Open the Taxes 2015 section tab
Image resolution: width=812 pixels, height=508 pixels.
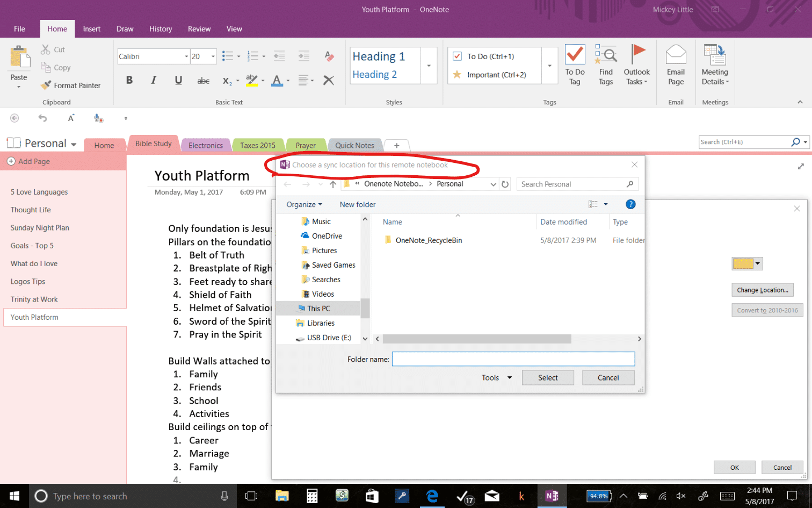(x=258, y=145)
